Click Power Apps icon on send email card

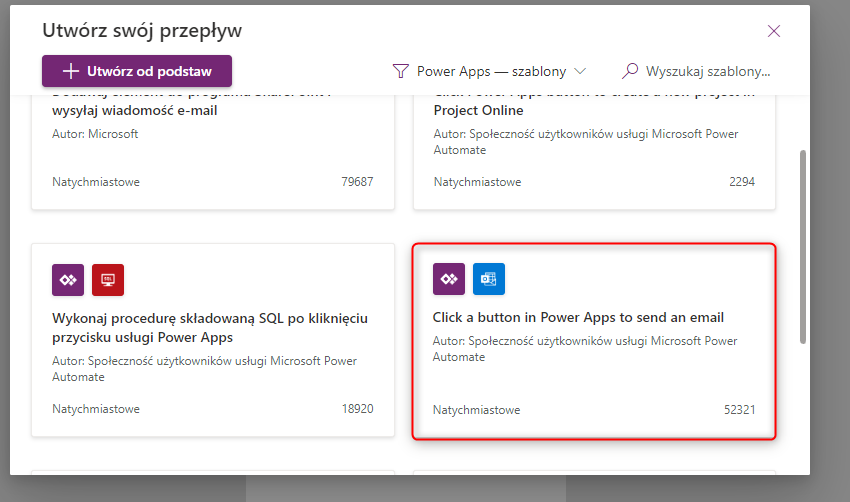449,279
